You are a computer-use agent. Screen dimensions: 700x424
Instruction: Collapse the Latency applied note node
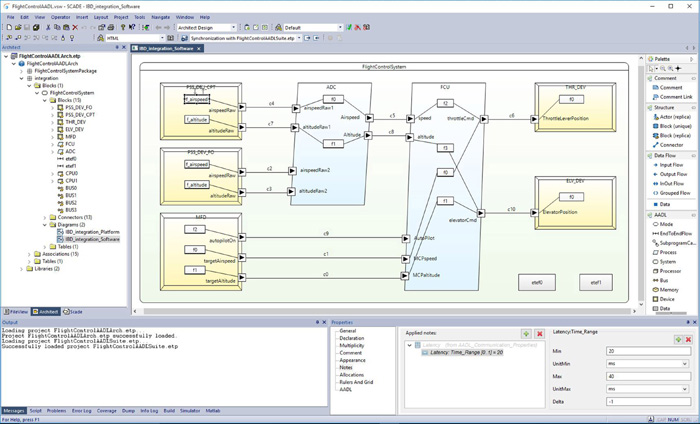coord(410,345)
